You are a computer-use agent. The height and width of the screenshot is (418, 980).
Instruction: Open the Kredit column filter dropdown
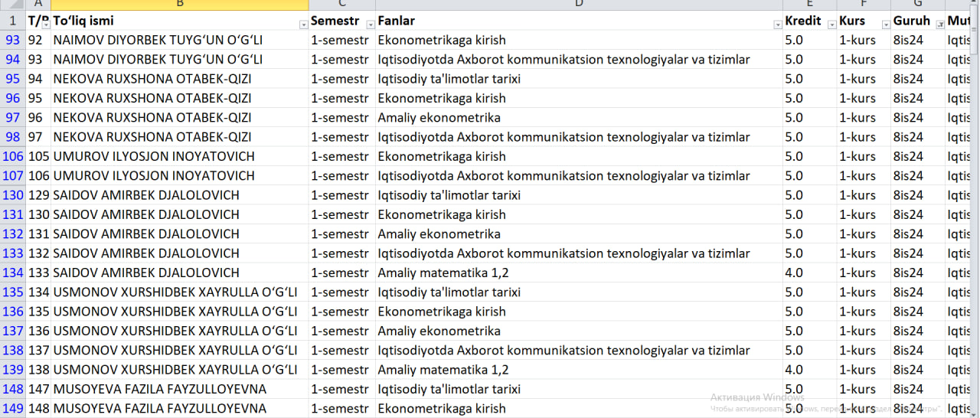(831, 24)
